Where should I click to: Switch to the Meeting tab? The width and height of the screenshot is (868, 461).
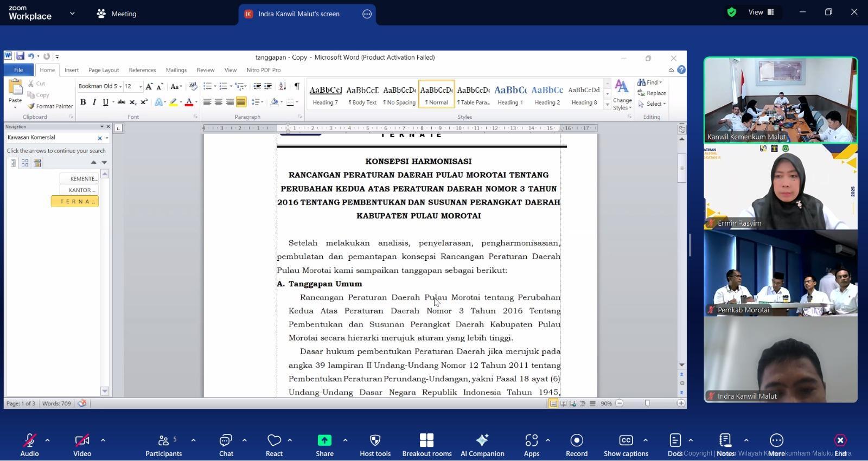pos(117,14)
